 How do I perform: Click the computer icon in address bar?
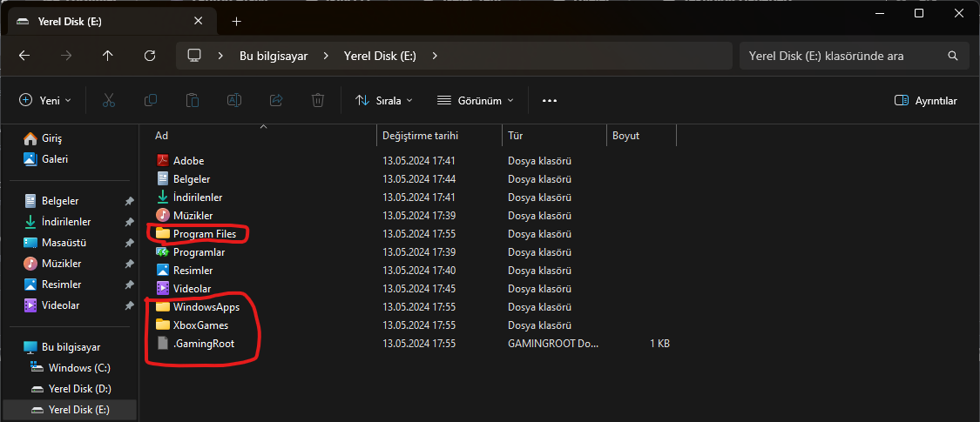point(194,56)
